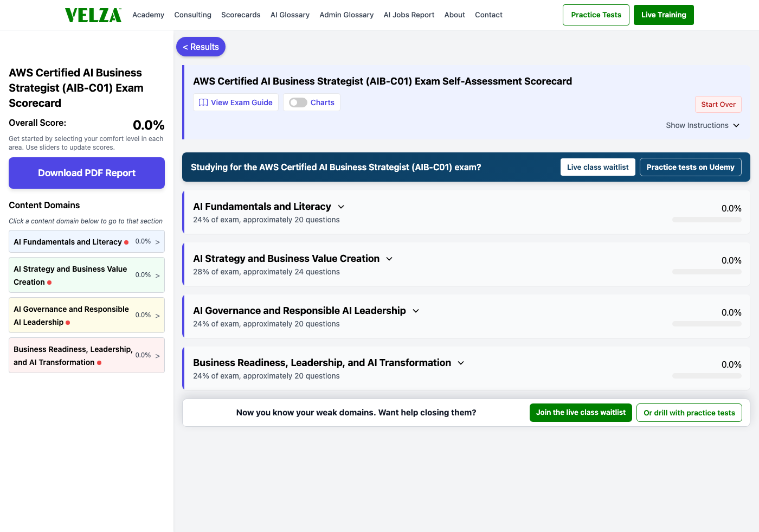Click the Live Training button
Viewport: 759px width, 532px height.
664,15
